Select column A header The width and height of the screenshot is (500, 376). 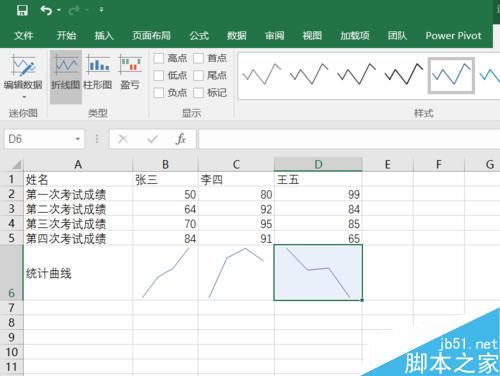click(x=78, y=164)
